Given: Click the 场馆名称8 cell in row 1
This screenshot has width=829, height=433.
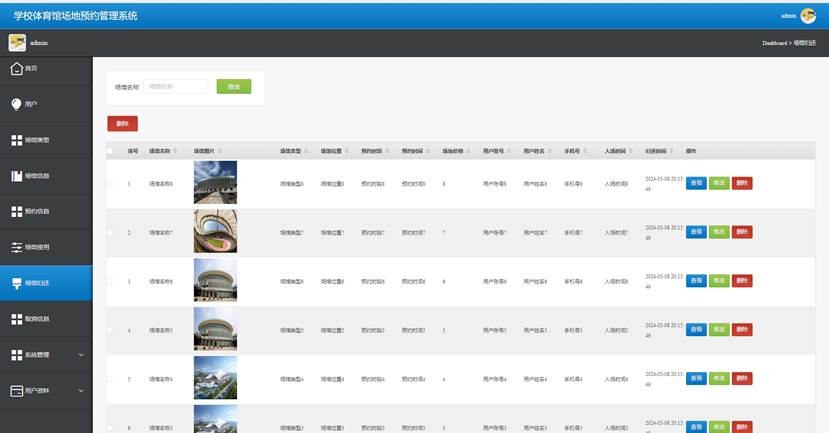Looking at the screenshot, I should point(161,184).
